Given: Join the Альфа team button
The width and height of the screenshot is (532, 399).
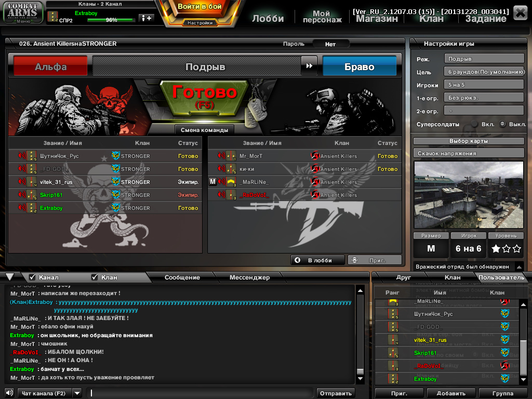Looking at the screenshot, I should pyautogui.click(x=50, y=66).
